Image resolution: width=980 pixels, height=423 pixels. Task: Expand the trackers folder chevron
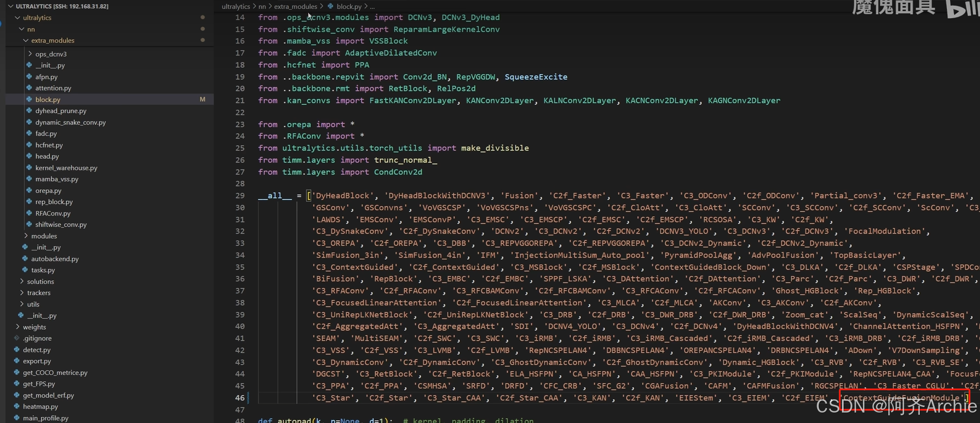point(22,293)
